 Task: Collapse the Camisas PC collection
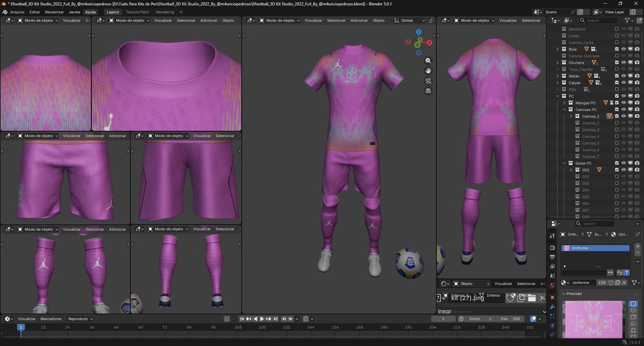(x=564, y=109)
